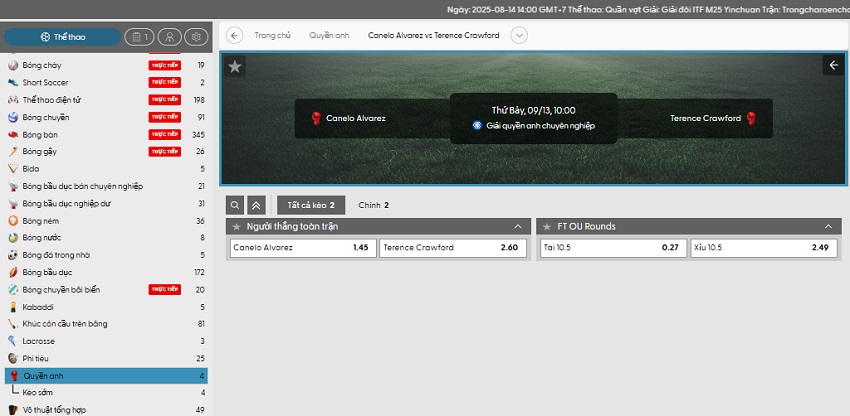
Task: Select Thể thao điện tử esports icon
Action: tap(13, 100)
